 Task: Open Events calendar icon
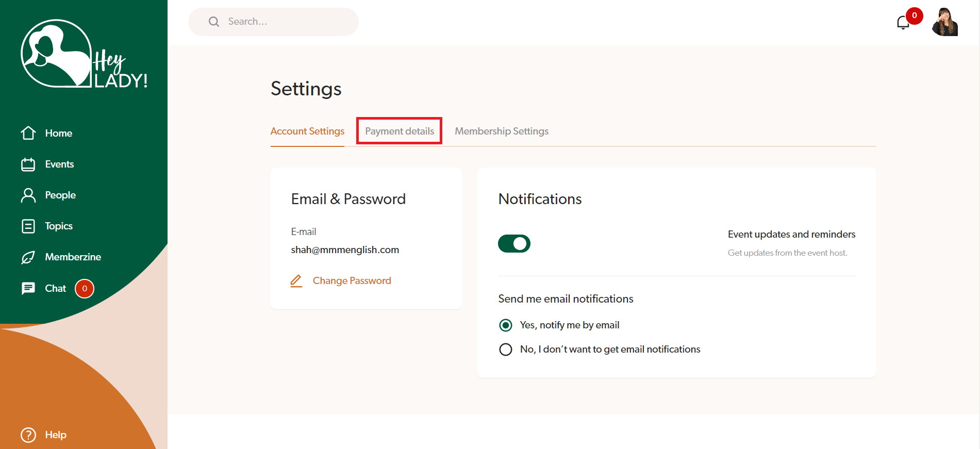[x=28, y=164]
